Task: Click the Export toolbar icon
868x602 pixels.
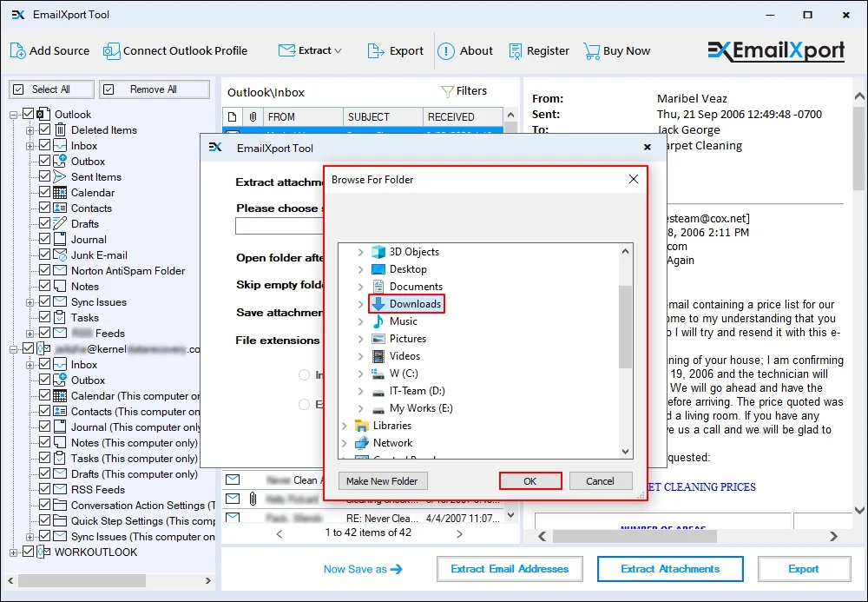Action: (x=375, y=50)
